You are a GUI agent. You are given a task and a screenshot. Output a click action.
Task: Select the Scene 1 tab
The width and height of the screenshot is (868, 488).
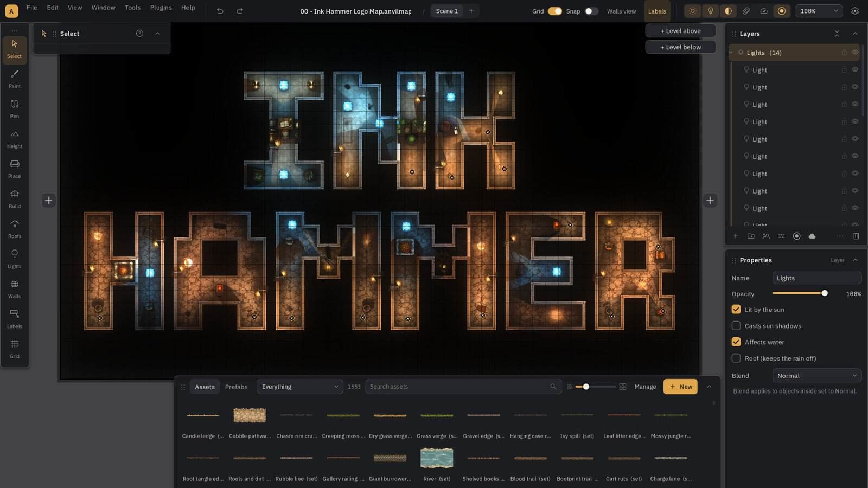447,11
